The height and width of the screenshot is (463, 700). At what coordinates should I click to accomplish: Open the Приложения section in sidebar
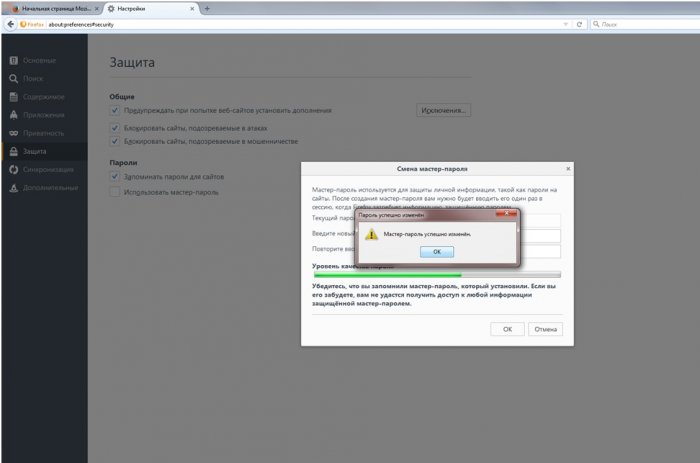point(42,115)
